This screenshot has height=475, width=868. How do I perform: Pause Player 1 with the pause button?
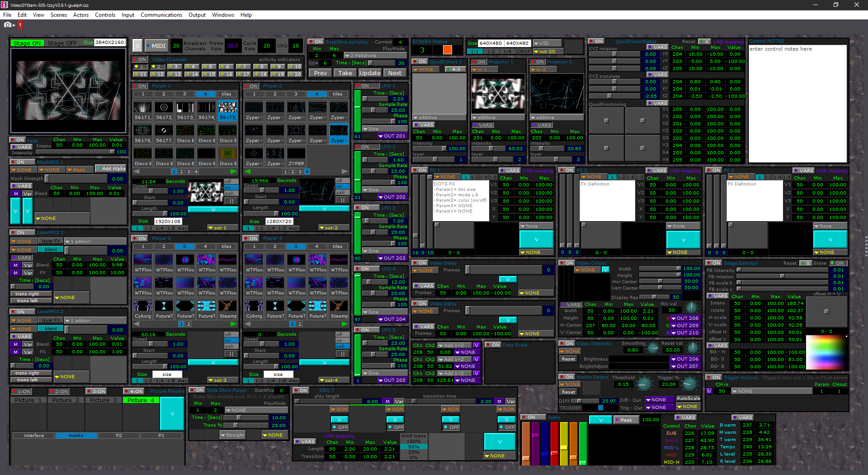pyautogui.click(x=231, y=201)
